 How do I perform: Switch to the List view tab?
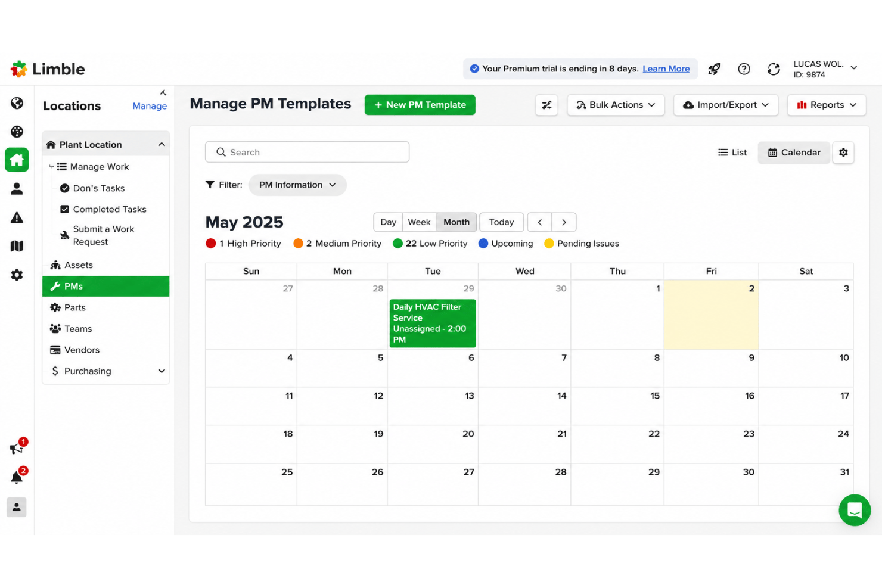pos(732,153)
